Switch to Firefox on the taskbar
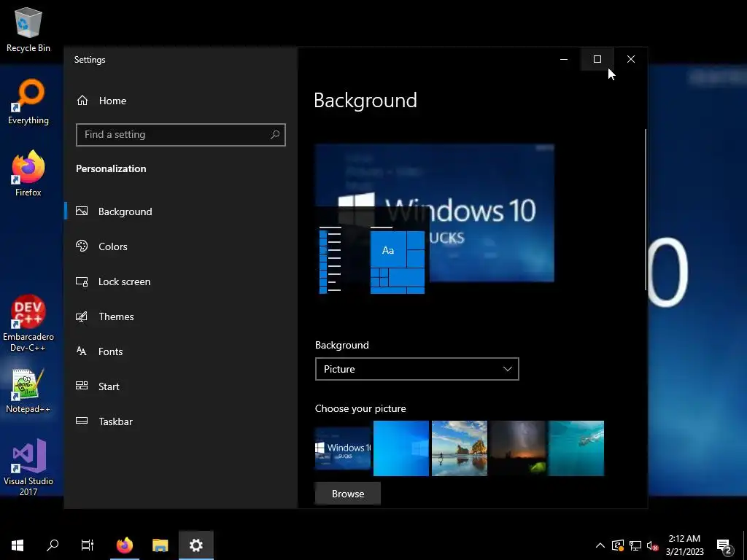Image resolution: width=747 pixels, height=560 pixels. (x=125, y=545)
